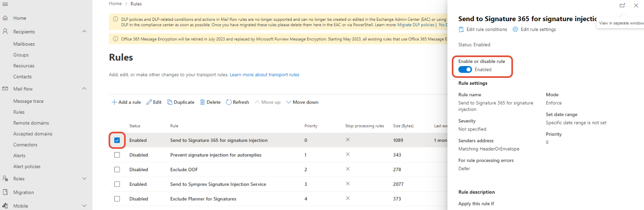Click the Mobile icon in sidebar
Screen dimensions: 644x210
click(5, 206)
